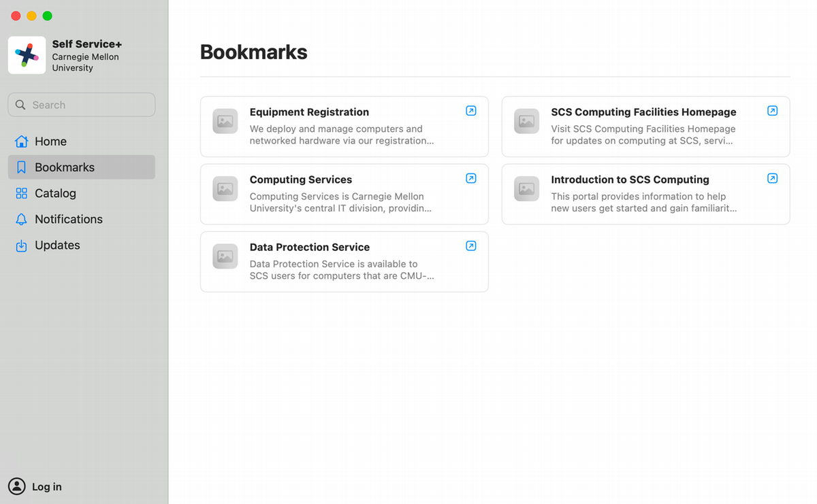Open the Introduction to SCS Computing title
Image resolution: width=817 pixels, height=504 pixels.
(630, 180)
